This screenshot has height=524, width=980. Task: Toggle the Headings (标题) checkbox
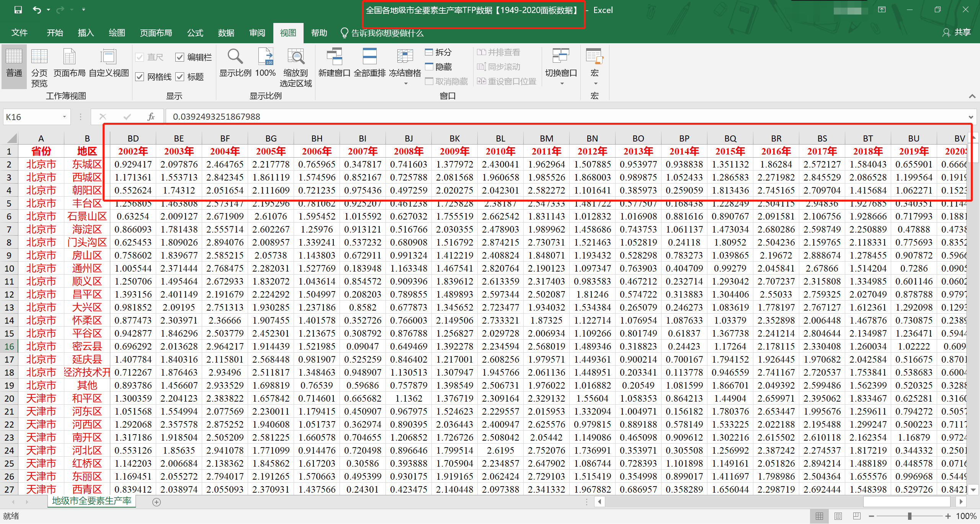(x=180, y=77)
